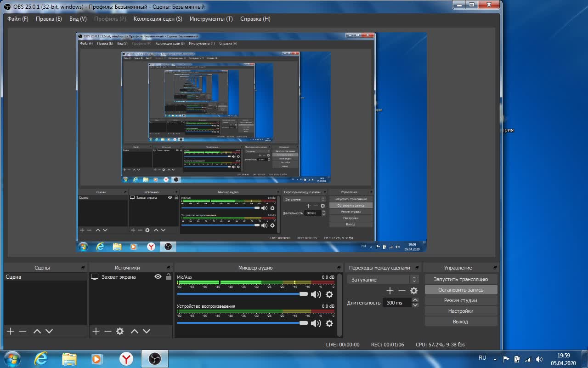This screenshot has height=368, width=588.
Task: Move source down in Источники panel
Action: (x=147, y=331)
